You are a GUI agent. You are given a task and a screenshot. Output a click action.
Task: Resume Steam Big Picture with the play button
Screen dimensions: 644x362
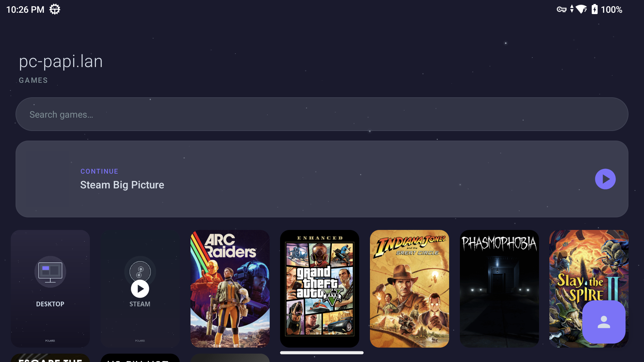(605, 179)
